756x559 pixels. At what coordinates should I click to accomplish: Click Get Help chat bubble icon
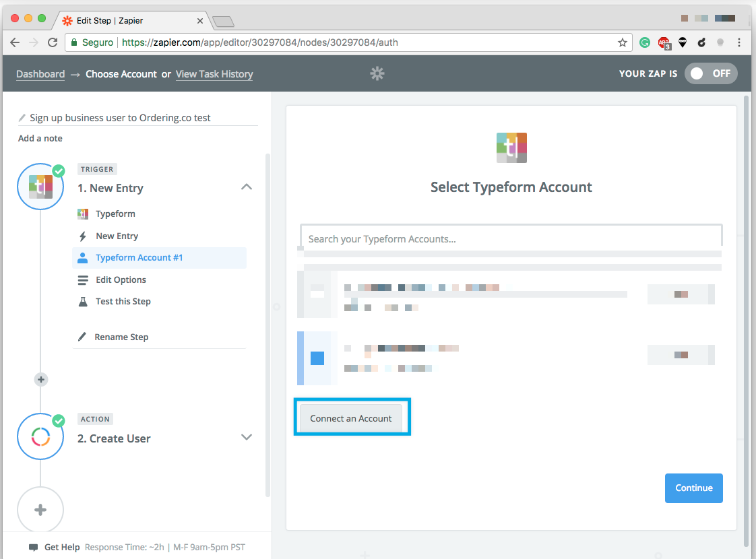(x=33, y=548)
